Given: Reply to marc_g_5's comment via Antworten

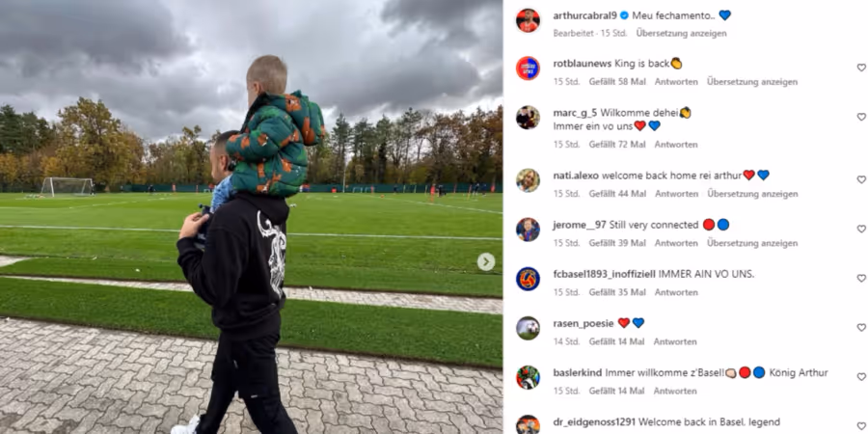Looking at the screenshot, I should (676, 145).
